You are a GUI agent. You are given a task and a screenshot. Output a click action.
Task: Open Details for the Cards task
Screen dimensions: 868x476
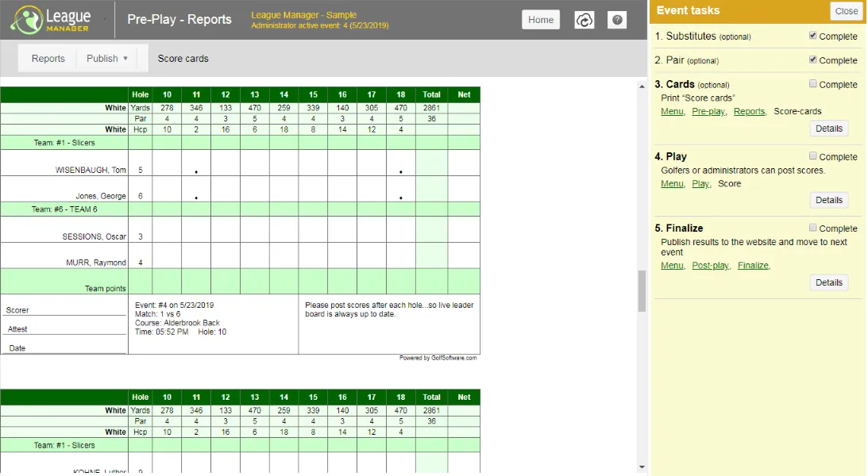tap(828, 129)
